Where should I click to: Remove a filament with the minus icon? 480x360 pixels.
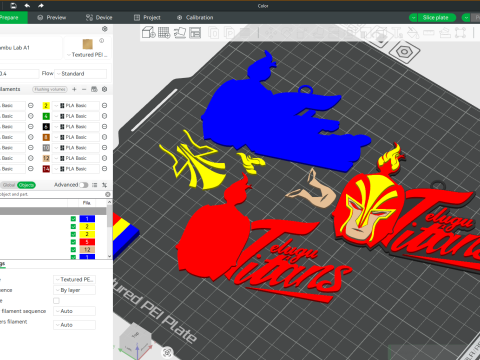pos(84,89)
